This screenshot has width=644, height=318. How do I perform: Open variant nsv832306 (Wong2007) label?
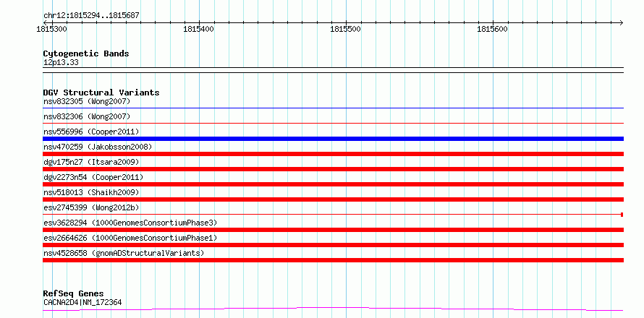(87, 116)
